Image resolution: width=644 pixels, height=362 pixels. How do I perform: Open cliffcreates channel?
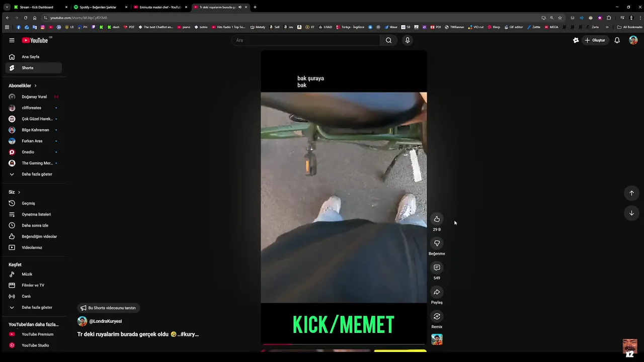click(x=34, y=108)
